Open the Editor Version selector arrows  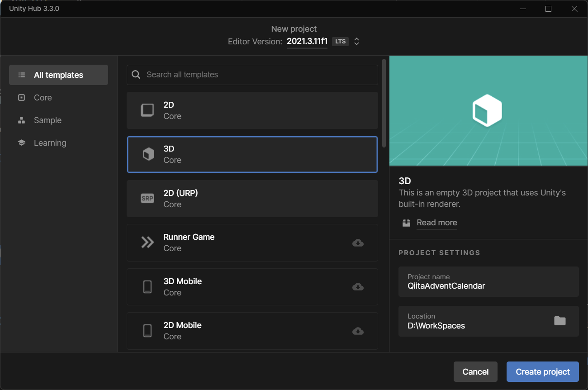tap(356, 42)
